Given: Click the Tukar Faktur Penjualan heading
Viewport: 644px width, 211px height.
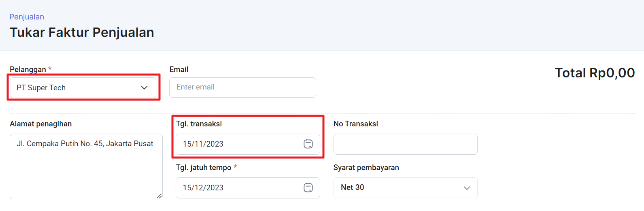Looking at the screenshot, I should [82, 32].
